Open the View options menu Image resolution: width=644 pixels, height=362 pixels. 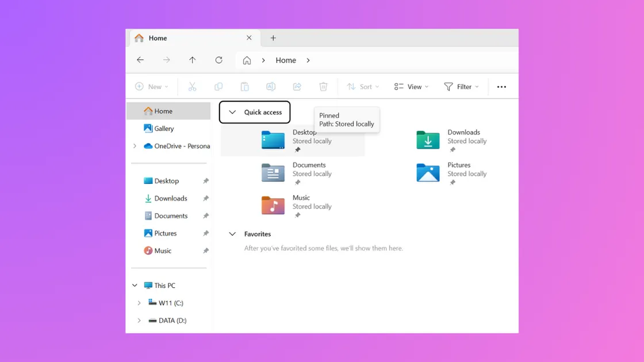[411, 86]
